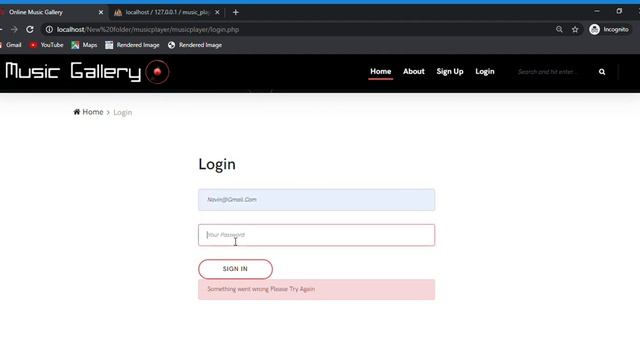The width and height of the screenshot is (640, 360).
Task: Close the Online Music Gallery tab
Action: point(101,12)
